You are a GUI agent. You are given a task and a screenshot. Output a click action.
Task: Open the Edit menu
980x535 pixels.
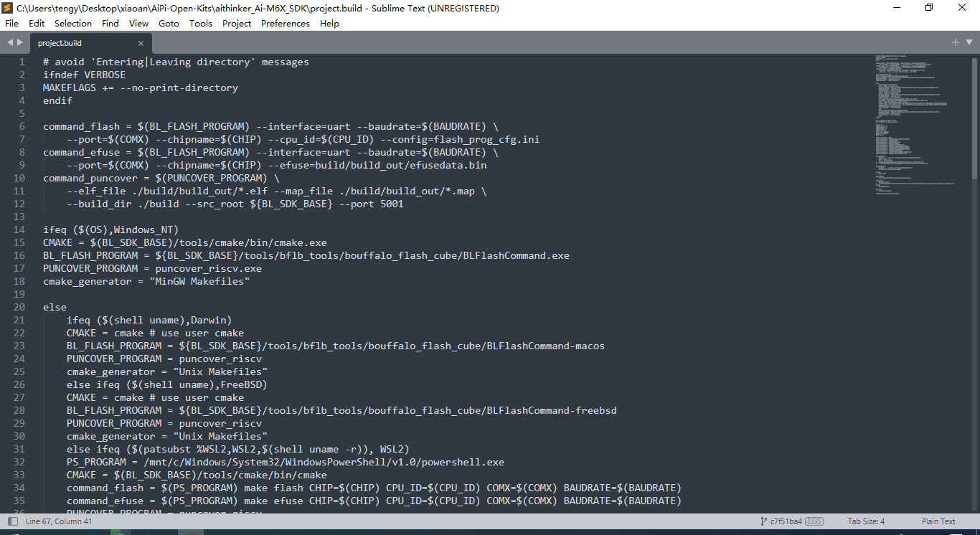pos(37,23)
